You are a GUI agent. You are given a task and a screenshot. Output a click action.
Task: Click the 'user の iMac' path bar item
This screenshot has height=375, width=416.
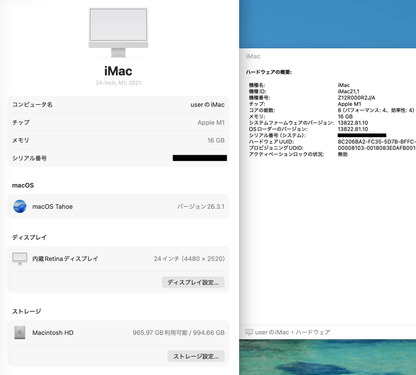[272, 332]
